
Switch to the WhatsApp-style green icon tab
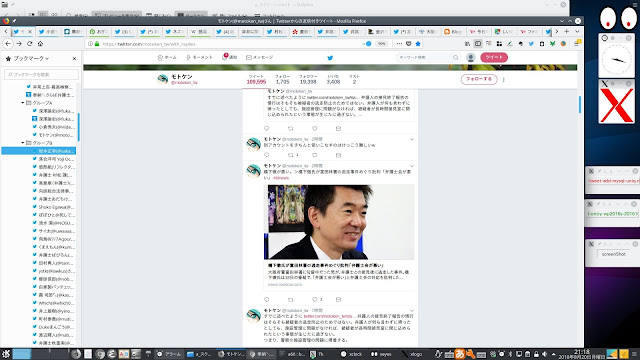pyautogui.click(x=99, y=31)
